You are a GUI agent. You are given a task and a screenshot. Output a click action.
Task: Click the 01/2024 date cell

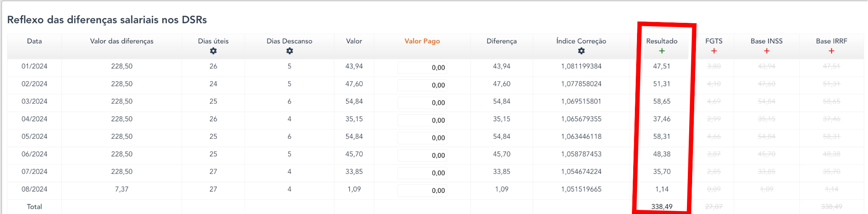pyautogui.click(x=34, y=66)
